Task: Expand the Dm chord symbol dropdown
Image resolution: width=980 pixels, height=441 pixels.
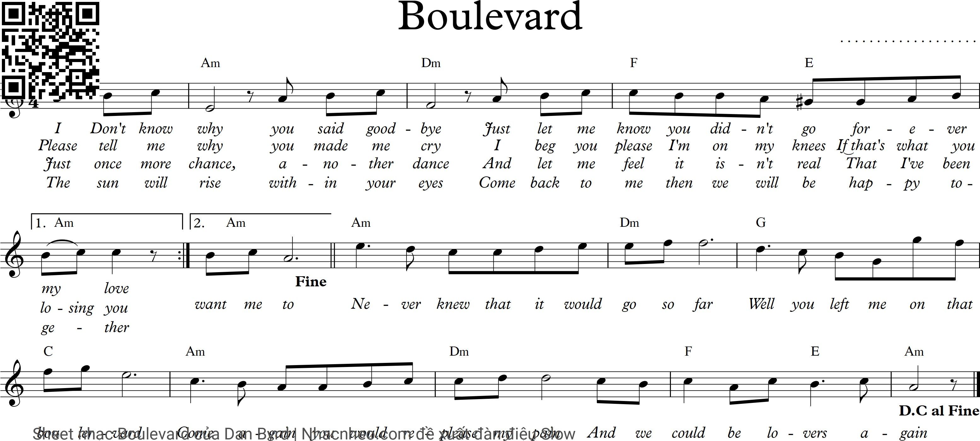Action: click(x=432, y=66)
